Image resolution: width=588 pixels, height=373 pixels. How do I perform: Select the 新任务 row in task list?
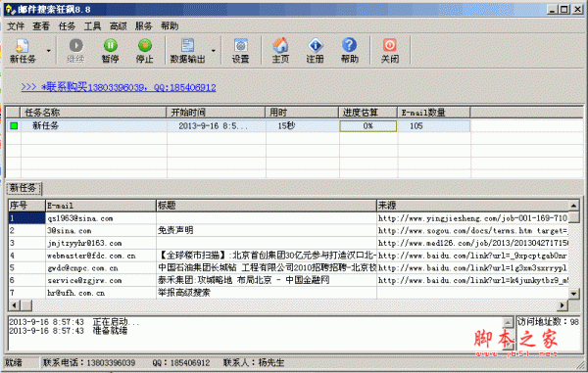coord(238,126)
